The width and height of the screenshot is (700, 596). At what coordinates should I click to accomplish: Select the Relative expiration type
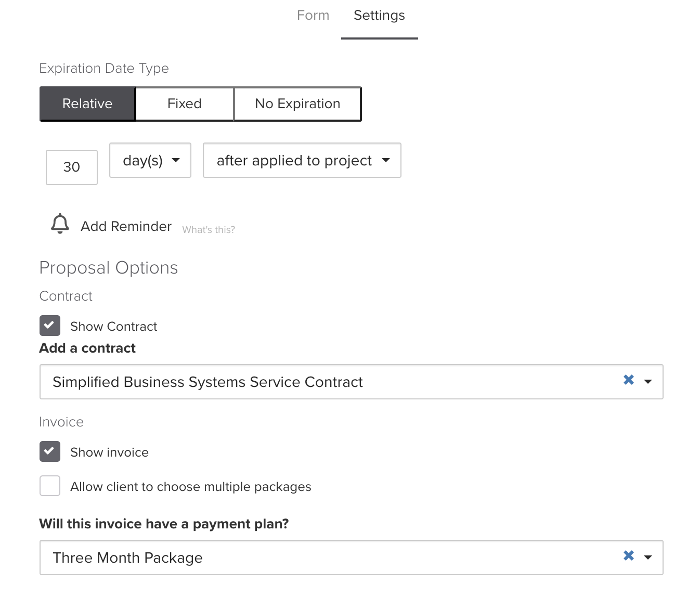click(x=87, y=104)
